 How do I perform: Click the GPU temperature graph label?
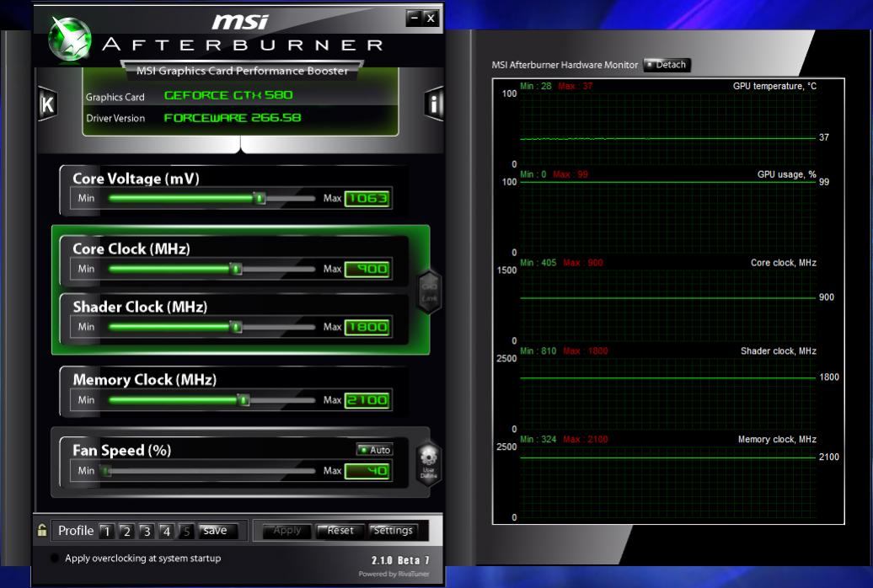(774, 86)
